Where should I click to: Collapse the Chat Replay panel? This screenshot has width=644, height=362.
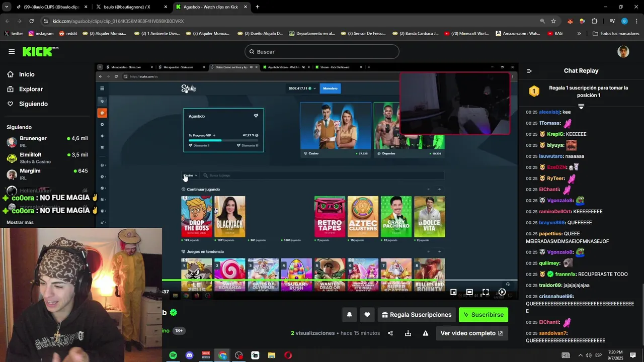(x=529, y=71)
